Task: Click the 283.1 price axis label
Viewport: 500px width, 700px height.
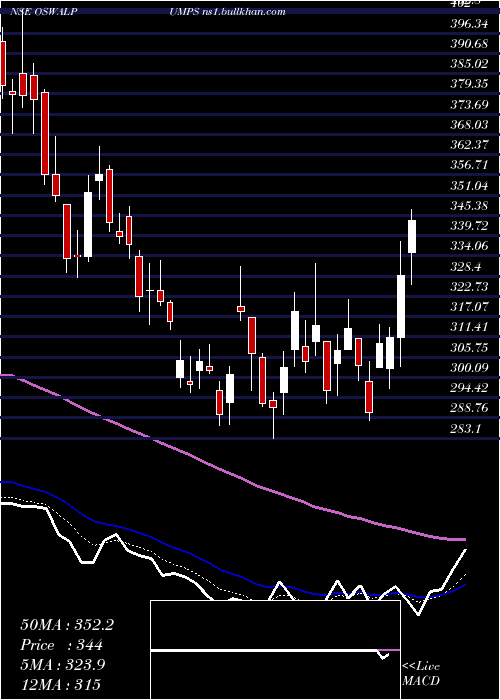Action: pyautogui.click(x=466, y=429)
